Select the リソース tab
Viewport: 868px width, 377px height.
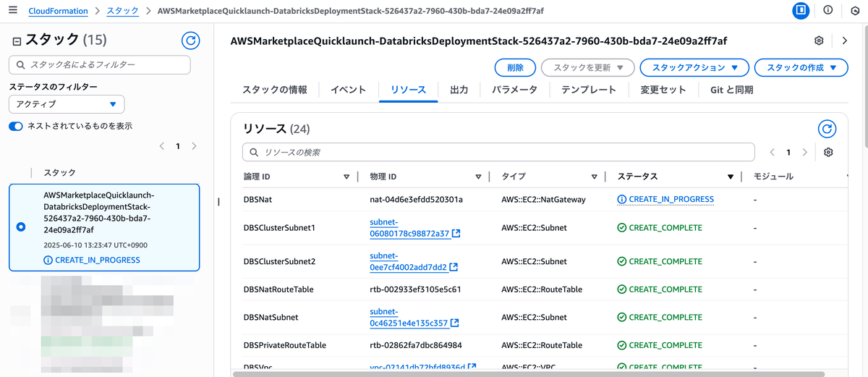[408, 90]
